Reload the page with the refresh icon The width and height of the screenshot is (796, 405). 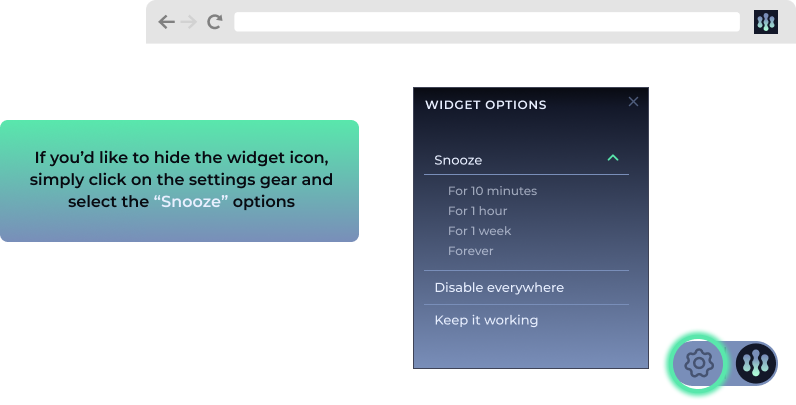click(214, 21)
